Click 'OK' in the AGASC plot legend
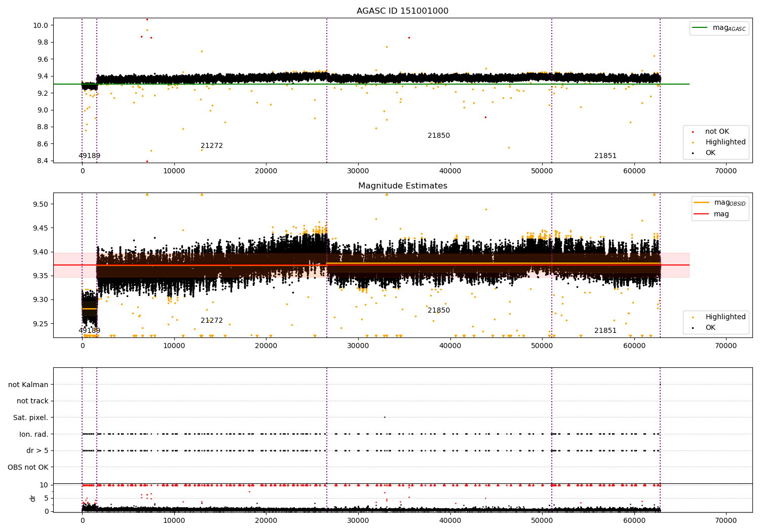 point(710,153)
